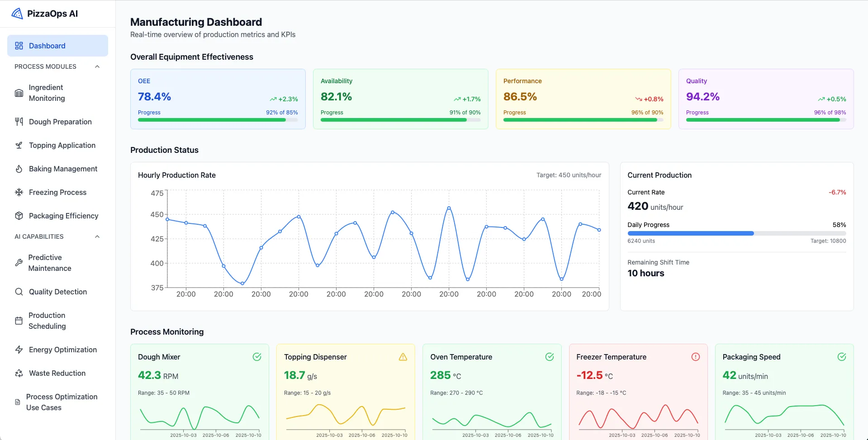This screenshot has height=440, width=868.
Task: Click the Packaging Speed check status icon
Action: (x=842, y=357)
